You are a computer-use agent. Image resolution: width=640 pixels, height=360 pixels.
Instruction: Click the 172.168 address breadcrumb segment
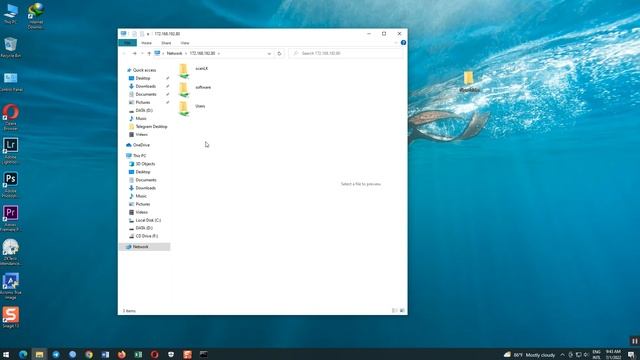point(202,53)
